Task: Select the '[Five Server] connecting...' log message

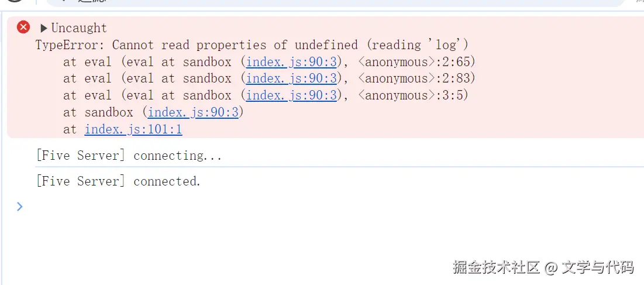Action: [129, 156]
